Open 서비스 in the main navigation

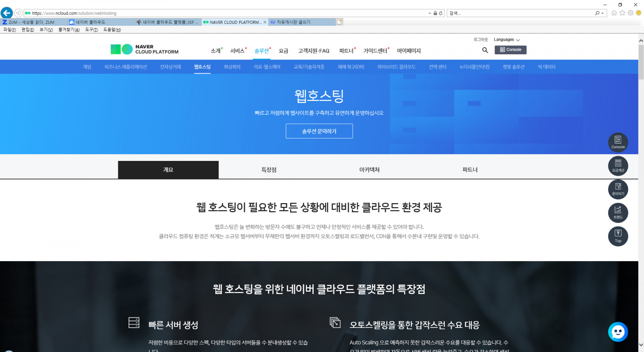(237, 51)
